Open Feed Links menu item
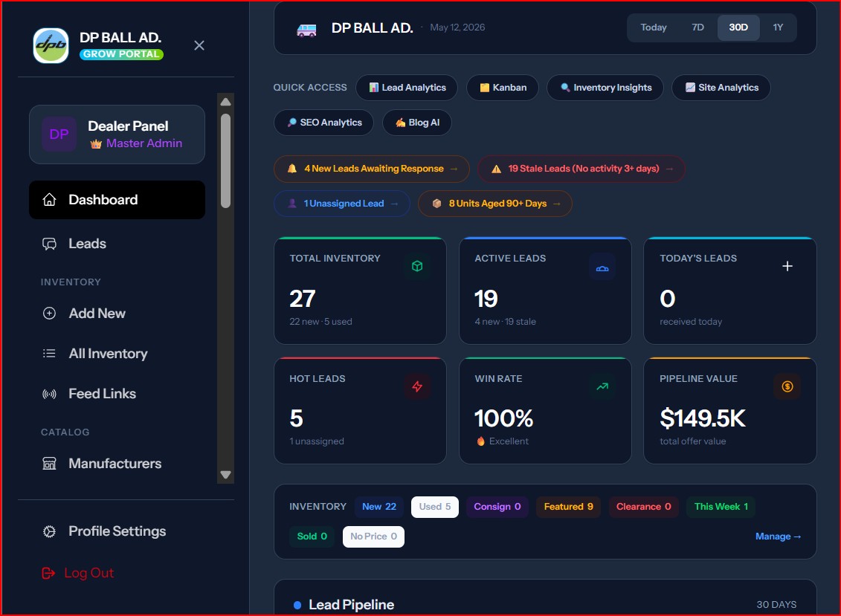This screenshot has width=841, height=616. (117, 394)
